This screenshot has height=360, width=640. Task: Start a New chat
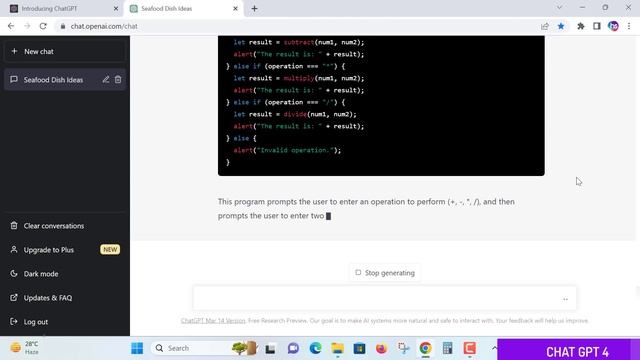tap(65, 52)
